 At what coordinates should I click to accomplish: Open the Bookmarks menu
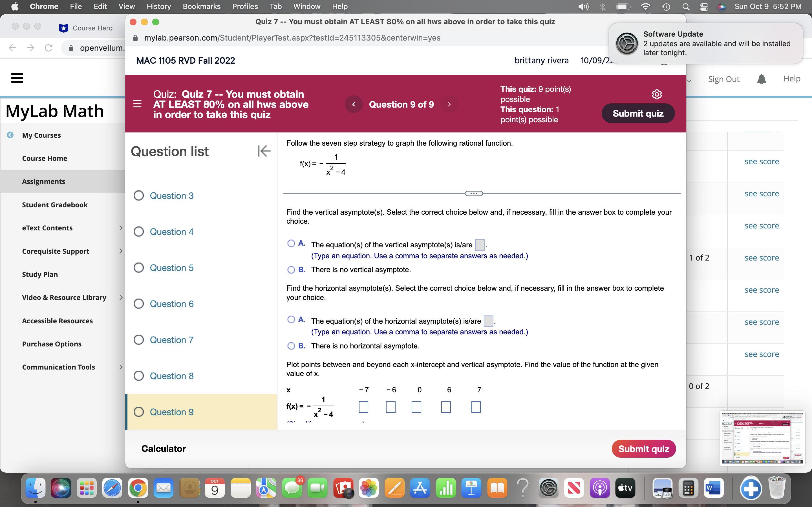pyautogui.click(x=202, y=6)
